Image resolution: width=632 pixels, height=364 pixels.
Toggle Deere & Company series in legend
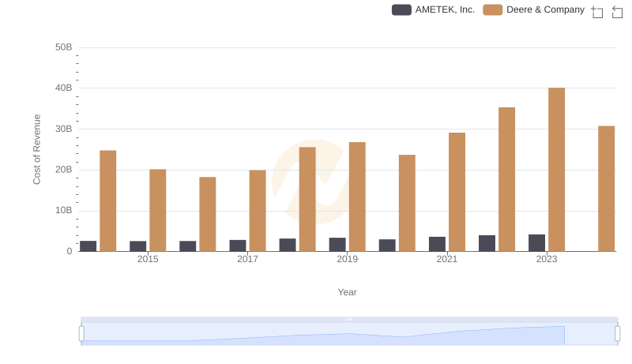coord(534,9)
